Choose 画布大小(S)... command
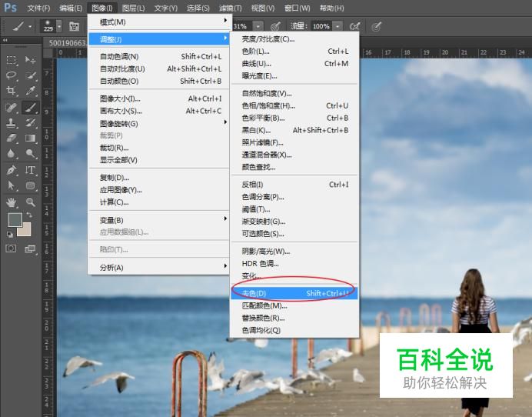Image resolution: width=532 pixels, height=417 pixels. 159,111
